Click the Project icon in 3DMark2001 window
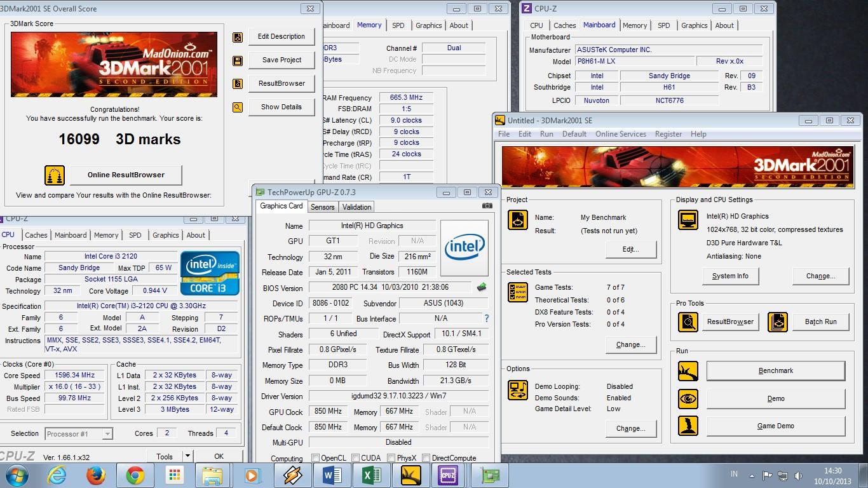 point(518,220)
